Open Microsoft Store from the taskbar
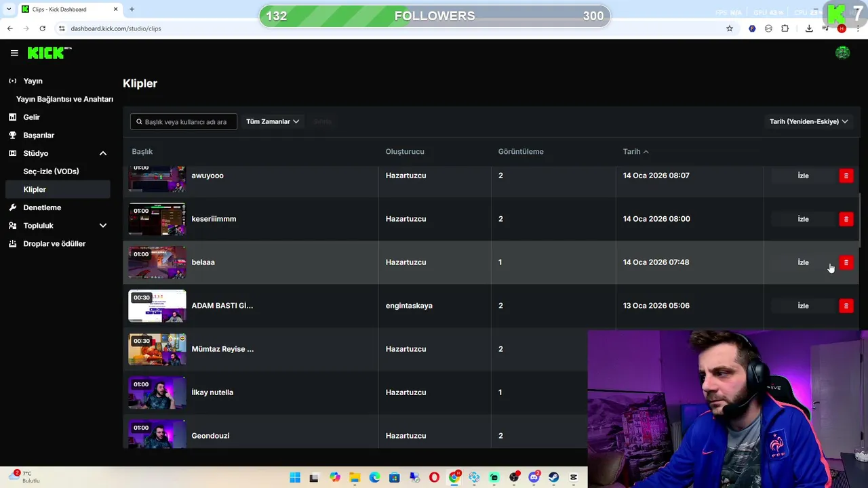This screenshot has width=868, height=488. click(394, 478)
